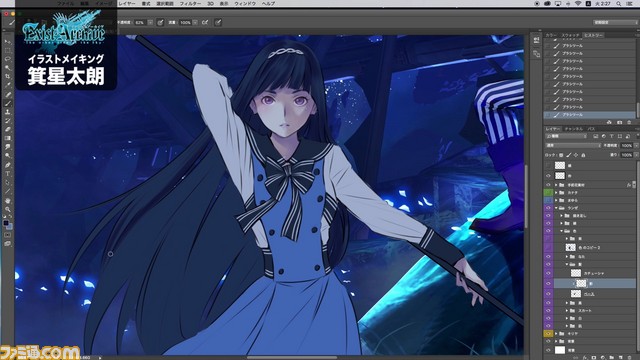Hide the スカート group

[548, 311]
